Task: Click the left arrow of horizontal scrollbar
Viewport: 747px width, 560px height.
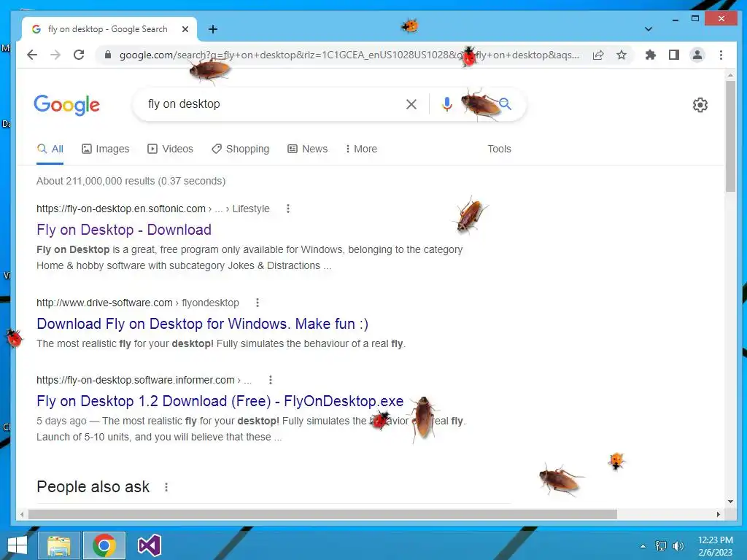Action: pyautogui.click(x=22, y=514)
